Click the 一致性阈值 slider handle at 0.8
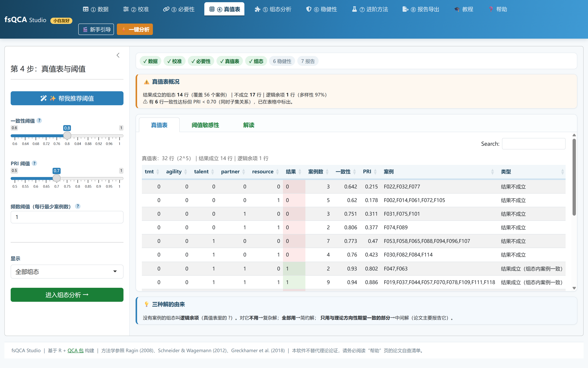 coord(67,136)
